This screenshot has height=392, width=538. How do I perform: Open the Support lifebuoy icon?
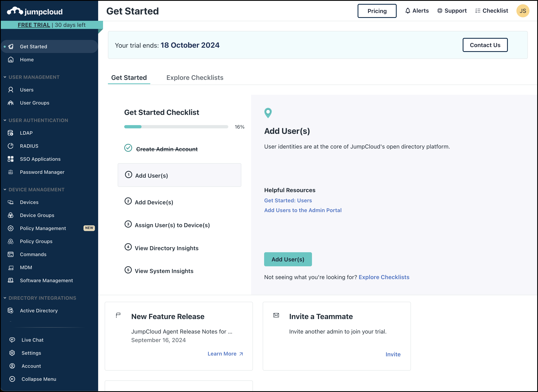coord(440,11)
